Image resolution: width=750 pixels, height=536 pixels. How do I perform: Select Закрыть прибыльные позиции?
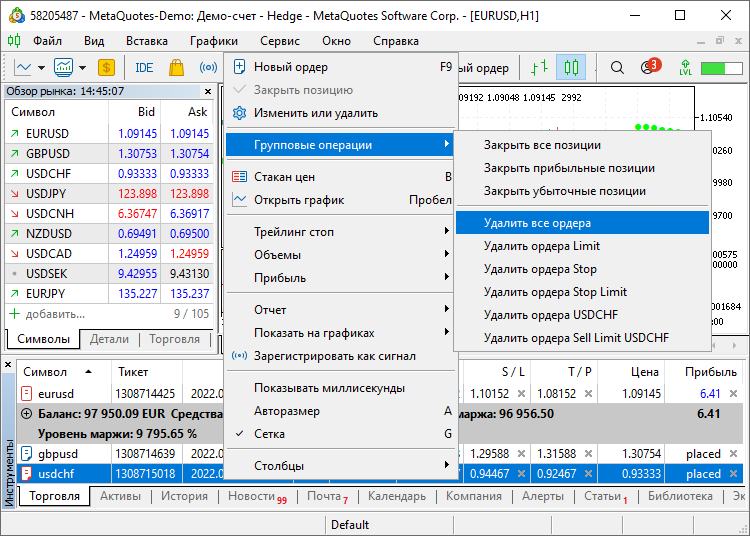(582, 168)
